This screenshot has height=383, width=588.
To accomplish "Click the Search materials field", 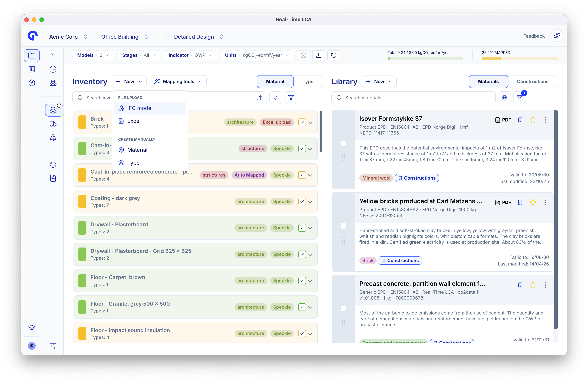I will 413,98.
